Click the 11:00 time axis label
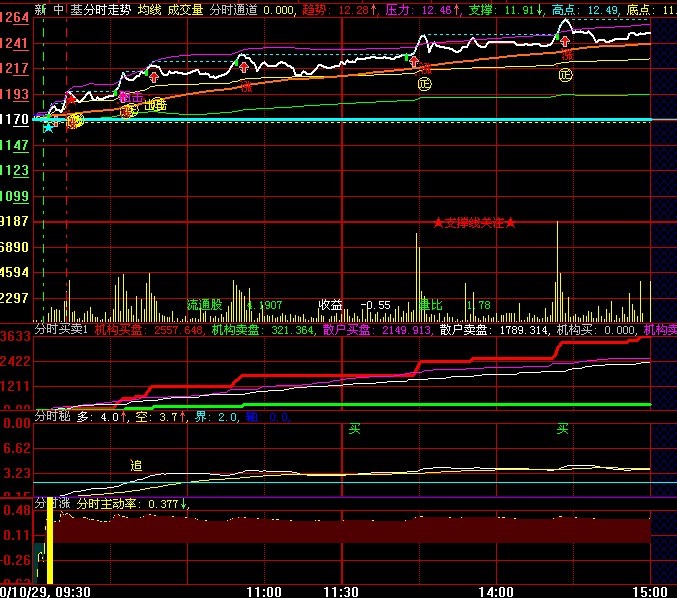 pos(264,592)
